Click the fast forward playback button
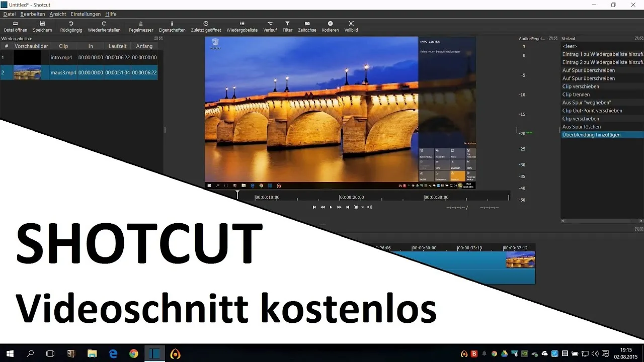 [x=339, y=207]
